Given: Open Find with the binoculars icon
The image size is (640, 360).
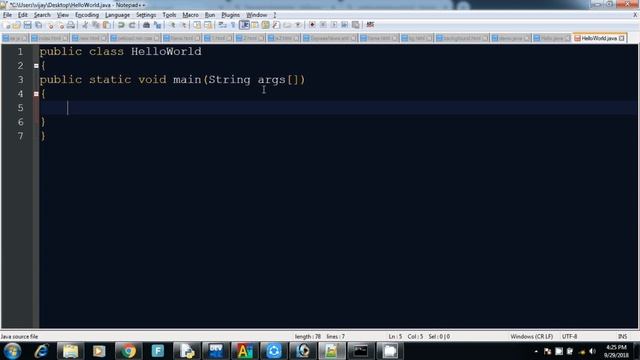Looking at the screenshot, I should pyautogui.click(x=146, y=25).
